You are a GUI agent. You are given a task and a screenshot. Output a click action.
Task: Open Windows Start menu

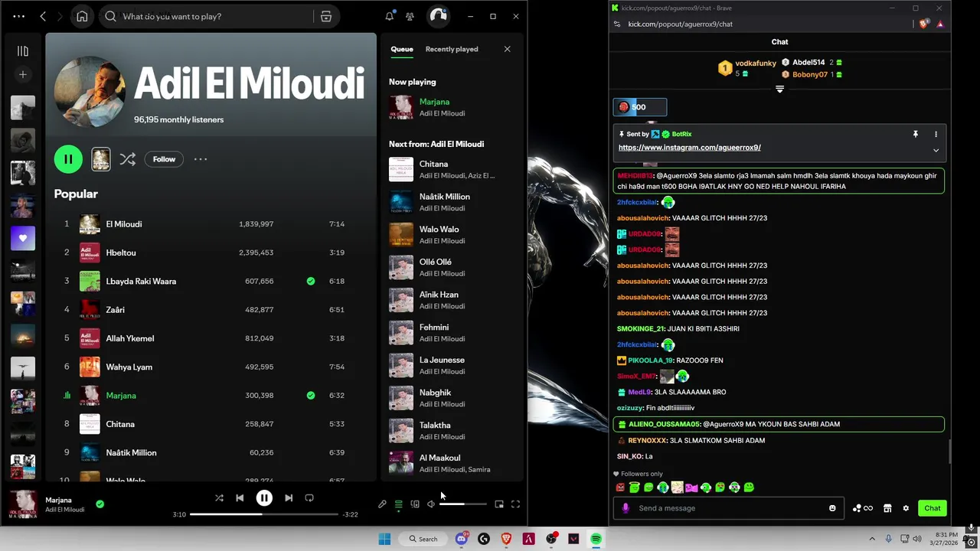coord(384,539)
